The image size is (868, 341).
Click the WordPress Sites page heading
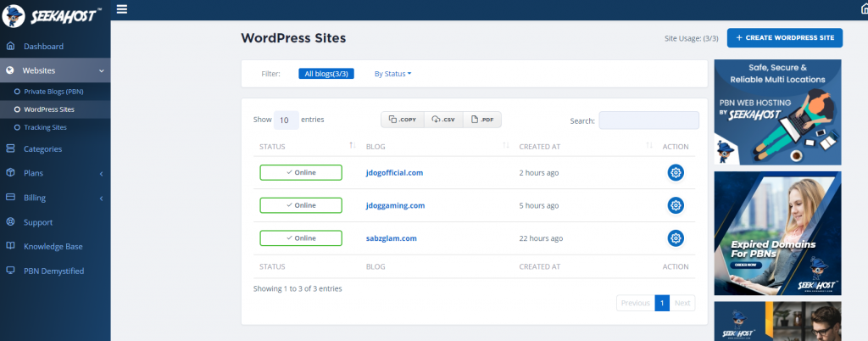(x=293, y=38)
